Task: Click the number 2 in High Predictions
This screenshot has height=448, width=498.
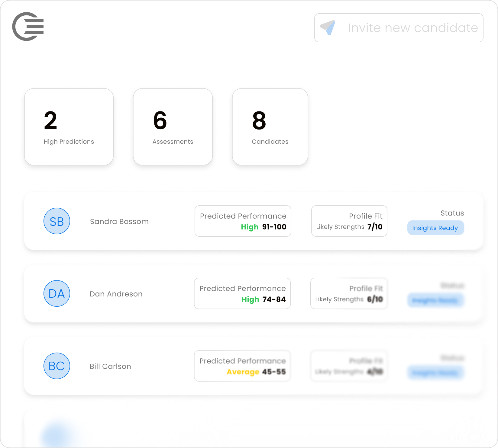Action: pyautogui.click(x=50, y=120)
